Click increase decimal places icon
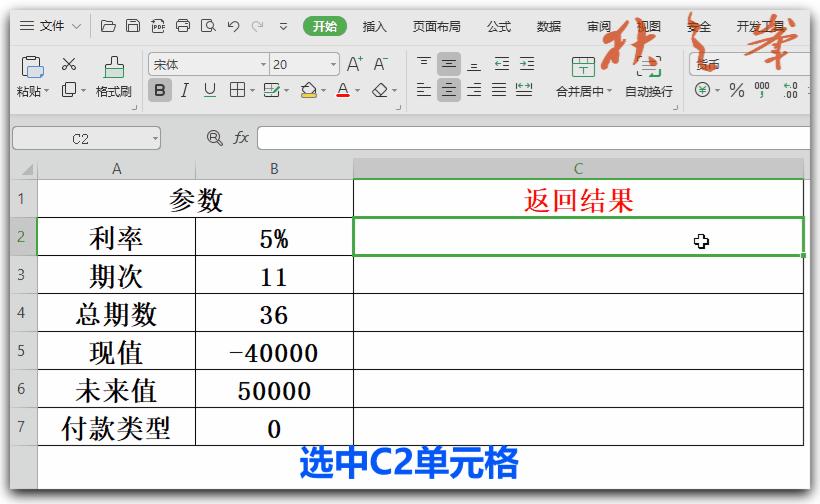Viewport: 820px width, 504px height. coord(790,90)
